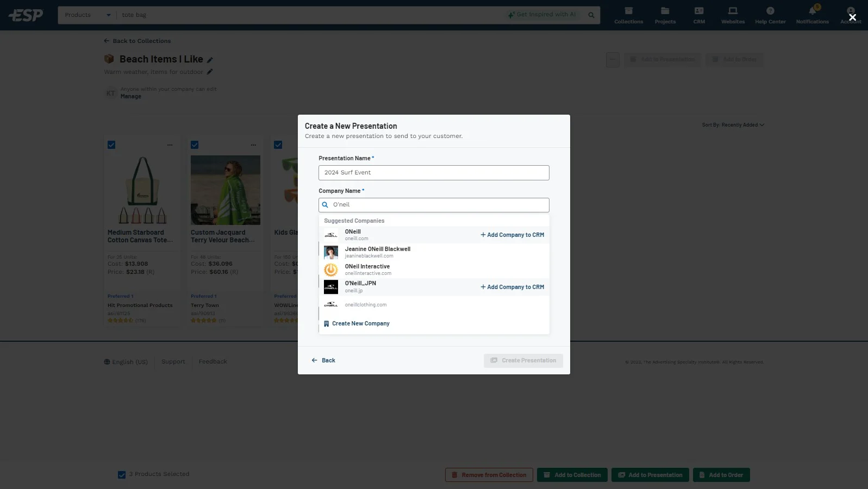Screen dimensions: 868x489
Task: Open Projects from the top navigation
Action: (665, 15)
